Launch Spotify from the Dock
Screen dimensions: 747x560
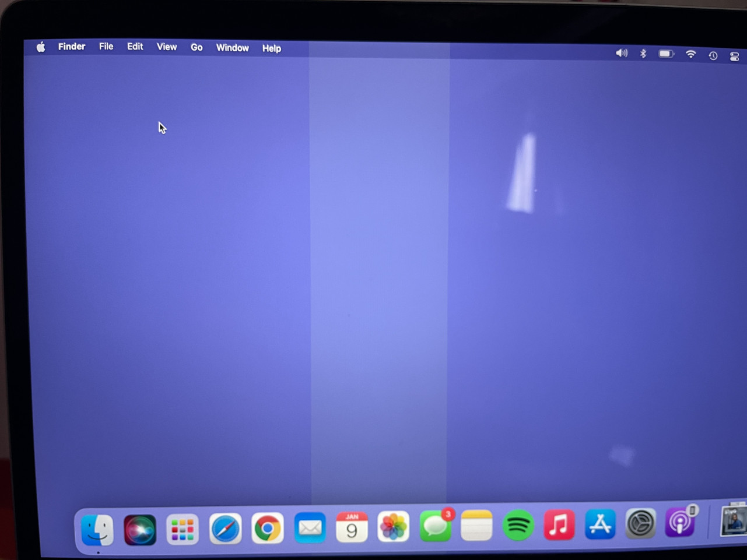[x=517, y=526]
